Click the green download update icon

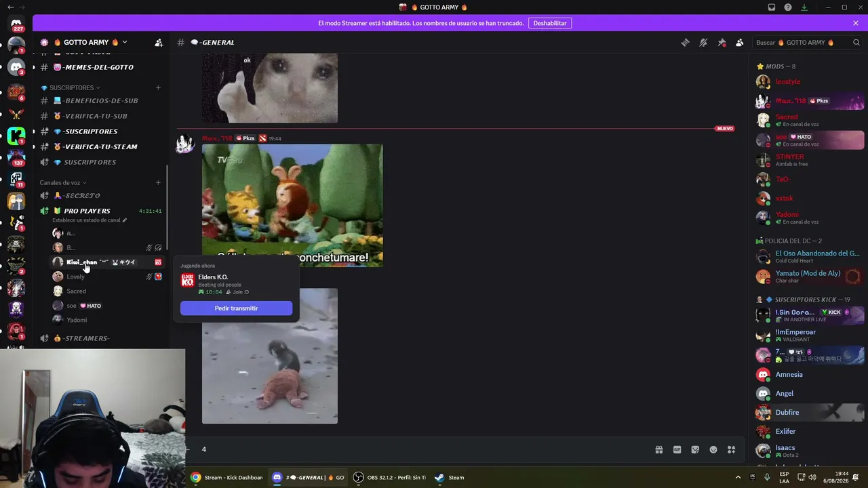point(804,7)
